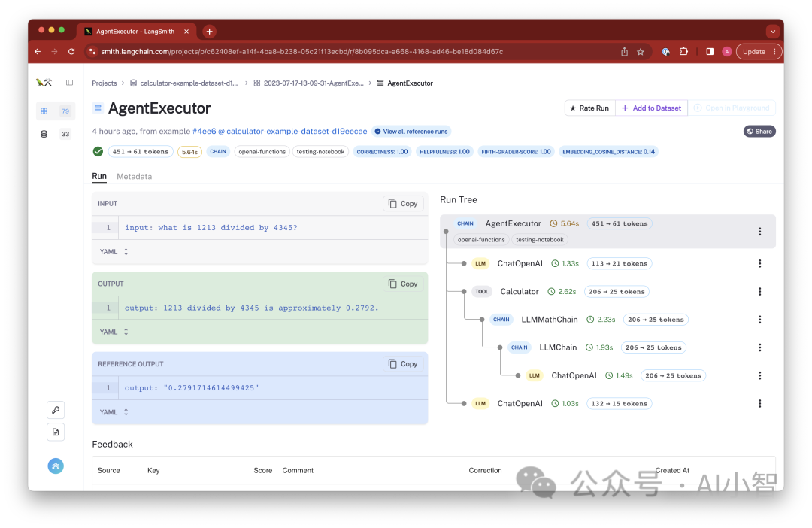This screenshot has height=528, width=812.
Task: Click the browser profile avatar A
Action: pos(726,51)
